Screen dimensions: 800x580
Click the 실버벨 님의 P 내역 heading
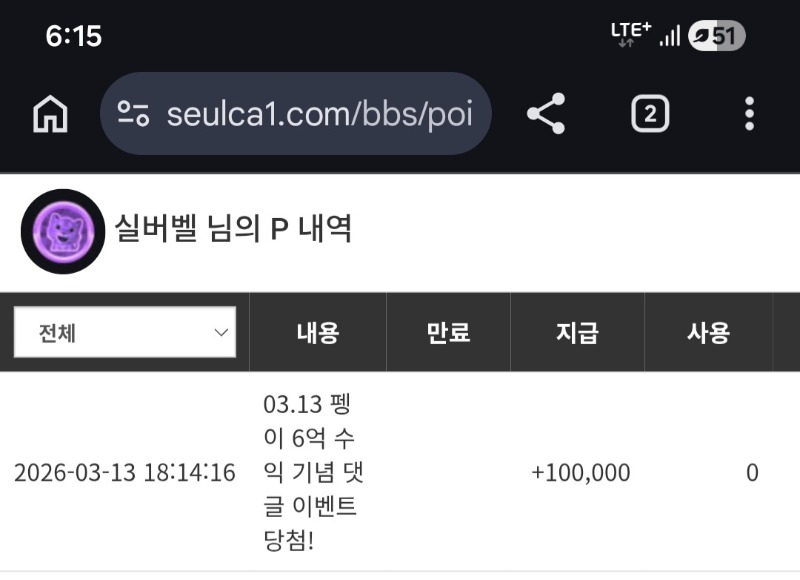click(x=234, y=230)
